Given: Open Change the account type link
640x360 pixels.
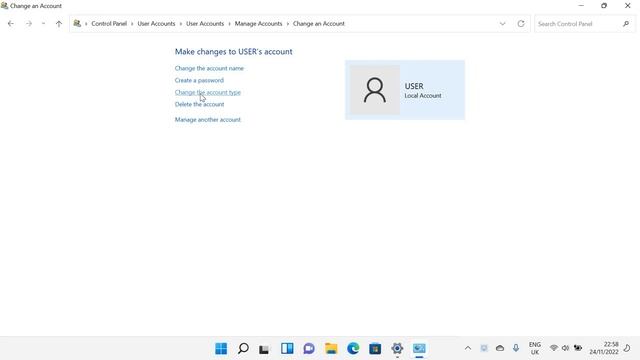Looking at the screenshot, I should pos(208,92).
